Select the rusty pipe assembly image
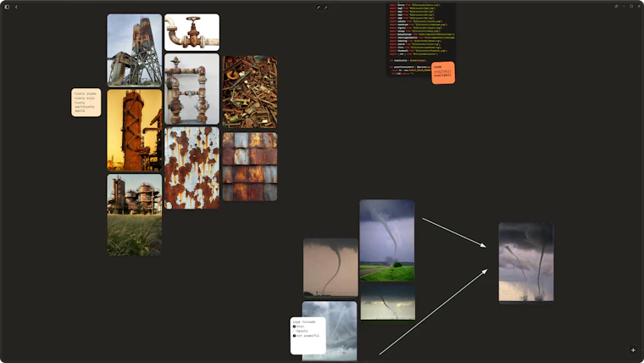 point(192,89)
